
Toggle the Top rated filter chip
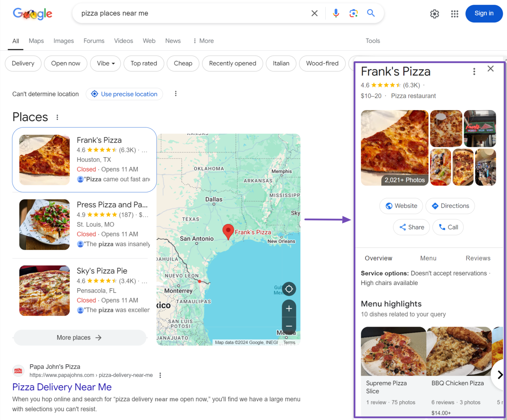click(144, 63)
